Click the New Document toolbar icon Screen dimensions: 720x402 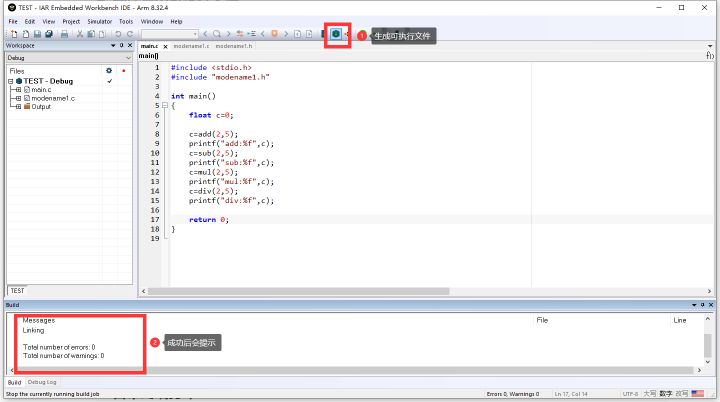pyautogui.click(x=14, y=34)
